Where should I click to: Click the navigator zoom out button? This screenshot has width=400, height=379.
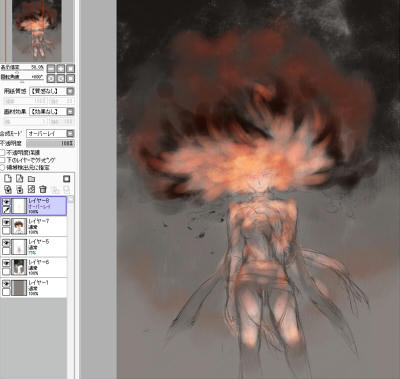[51, 69]
